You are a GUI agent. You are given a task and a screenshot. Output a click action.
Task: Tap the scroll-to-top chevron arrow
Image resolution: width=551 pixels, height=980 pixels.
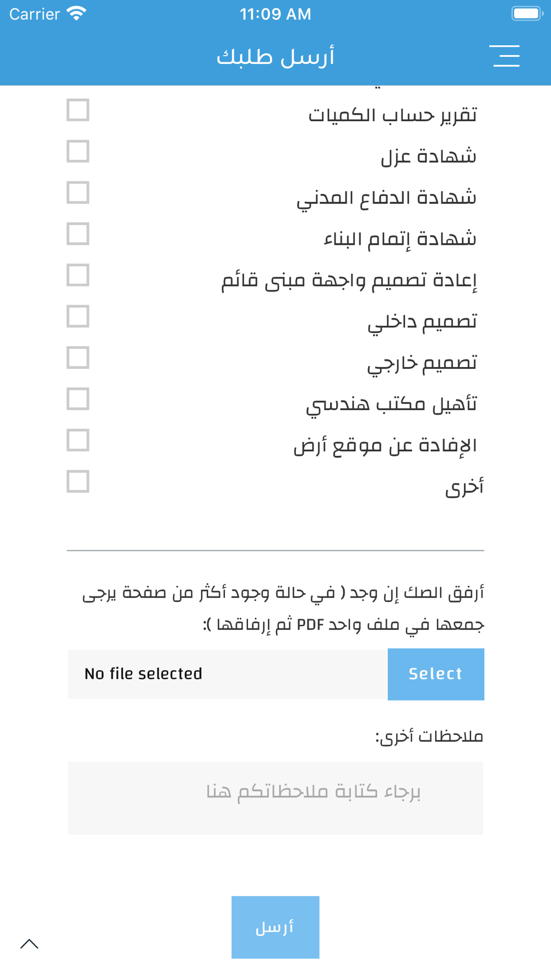click(29, 944)
